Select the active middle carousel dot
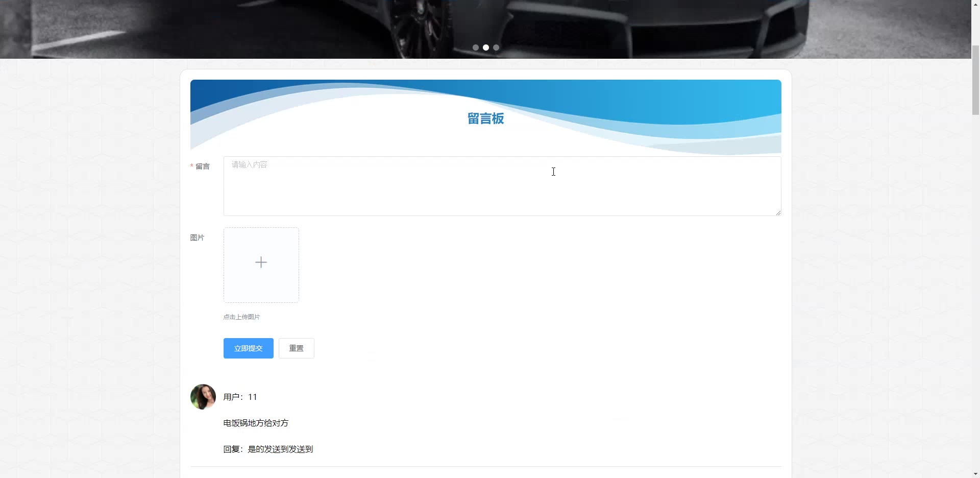 [486, 47]
